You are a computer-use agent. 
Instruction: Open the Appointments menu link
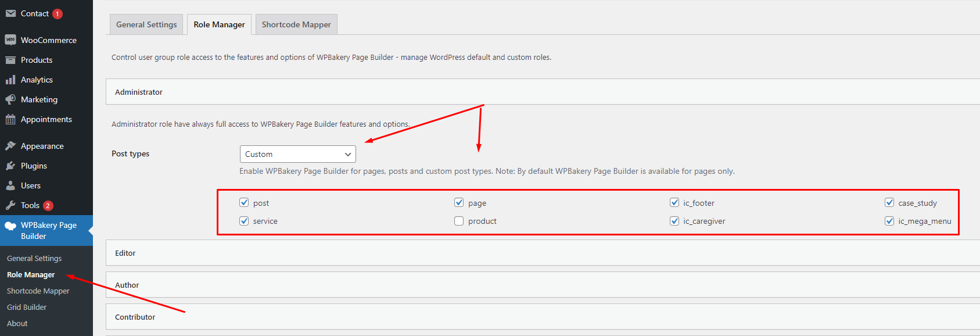coord(46,119)
